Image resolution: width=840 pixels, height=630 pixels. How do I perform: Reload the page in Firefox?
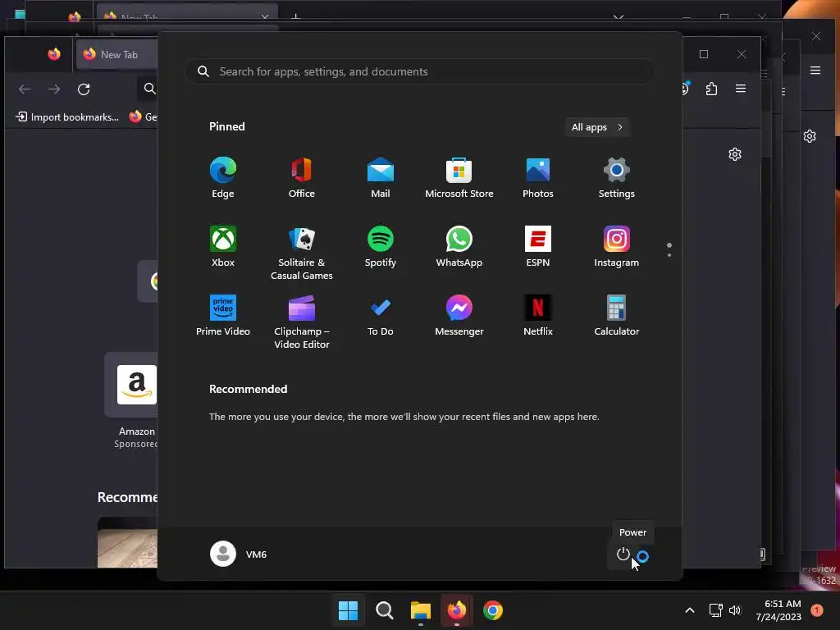pos(84,89)
